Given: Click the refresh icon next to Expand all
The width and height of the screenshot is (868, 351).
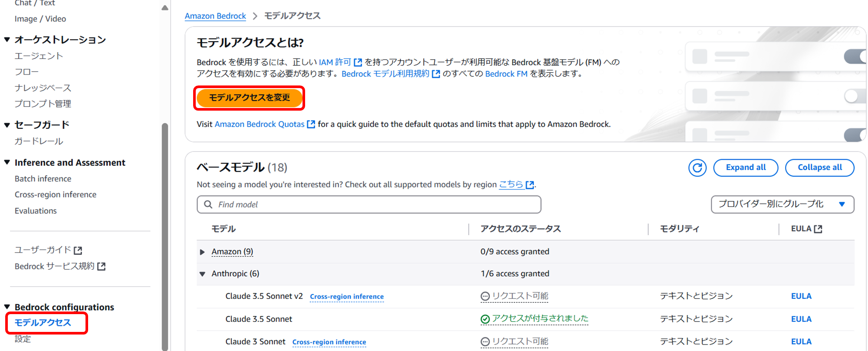Looking at the screenshot, I should pos(697,167).
